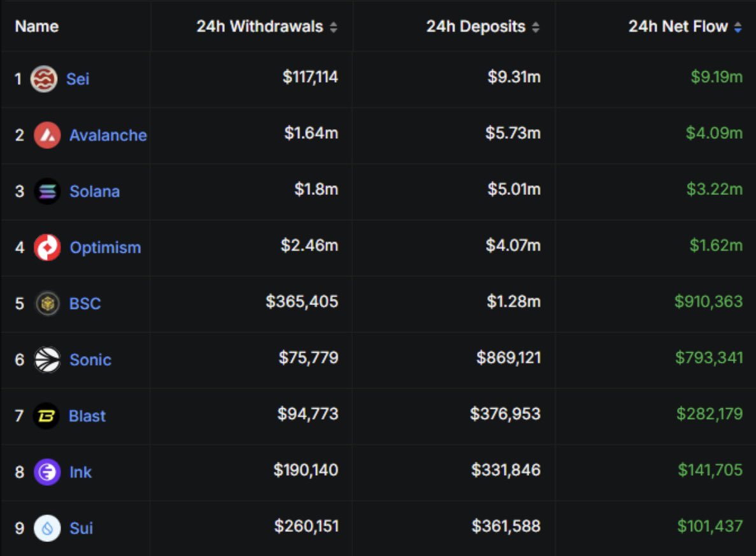Select Avalanche withdrawals value $1.64m
The image size is (756, 556).
[x=311, y=132]
